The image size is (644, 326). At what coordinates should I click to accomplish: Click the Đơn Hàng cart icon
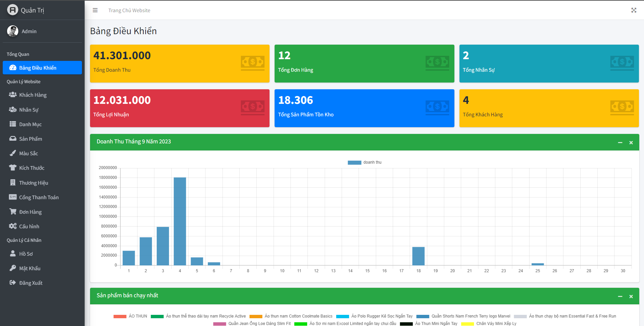(x=13, y=212)
